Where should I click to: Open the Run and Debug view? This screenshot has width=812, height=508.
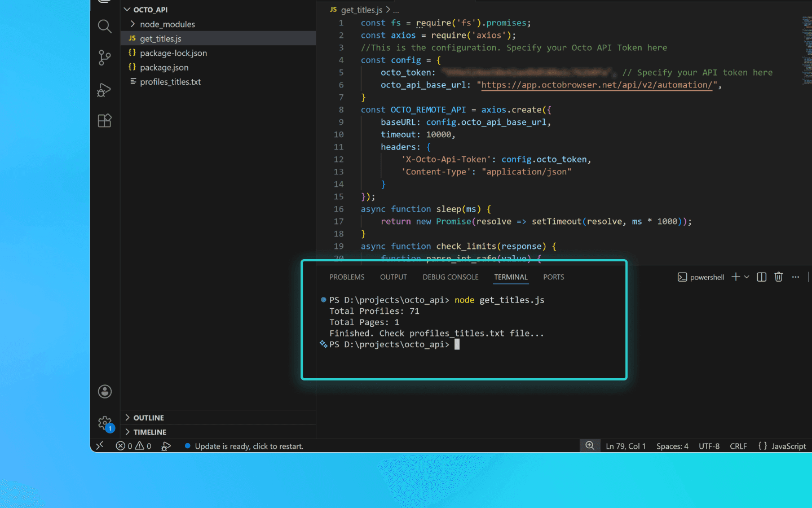pos(104,89)
